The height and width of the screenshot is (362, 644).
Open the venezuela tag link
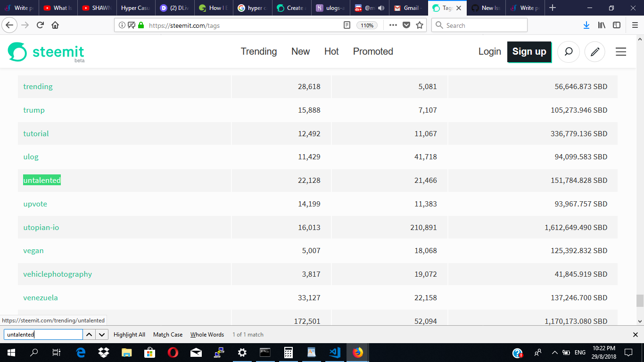point(41,297)
